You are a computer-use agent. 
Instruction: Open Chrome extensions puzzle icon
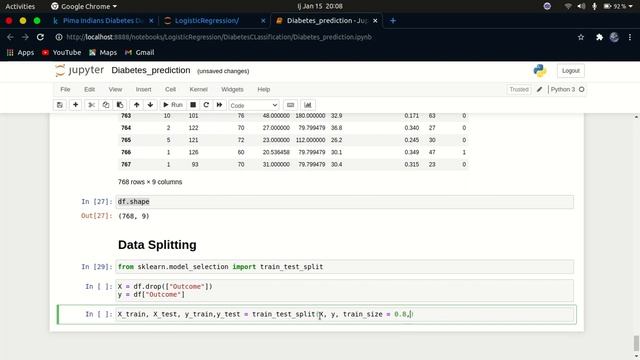click(599, 37)
